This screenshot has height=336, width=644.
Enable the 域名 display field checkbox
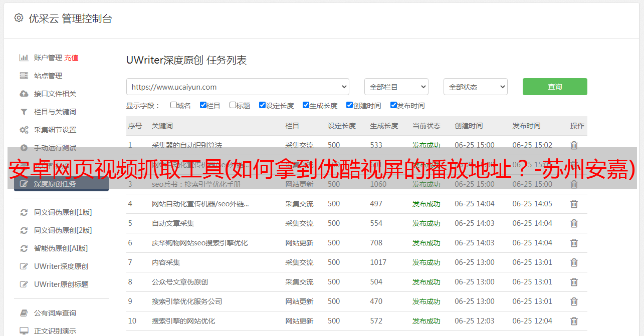(173, 105)
